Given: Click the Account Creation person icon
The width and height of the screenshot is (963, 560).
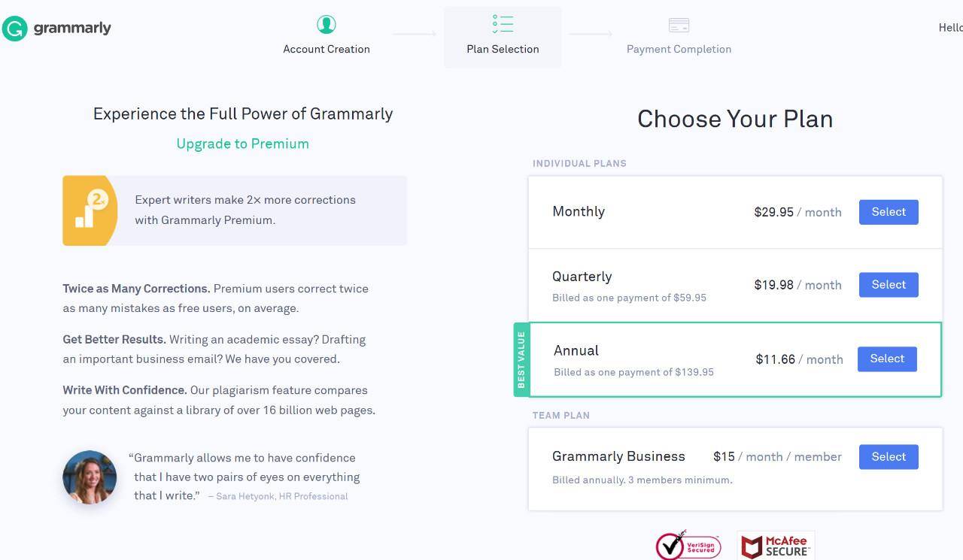Looking at the screenshot, I should (x=327, y=25).
